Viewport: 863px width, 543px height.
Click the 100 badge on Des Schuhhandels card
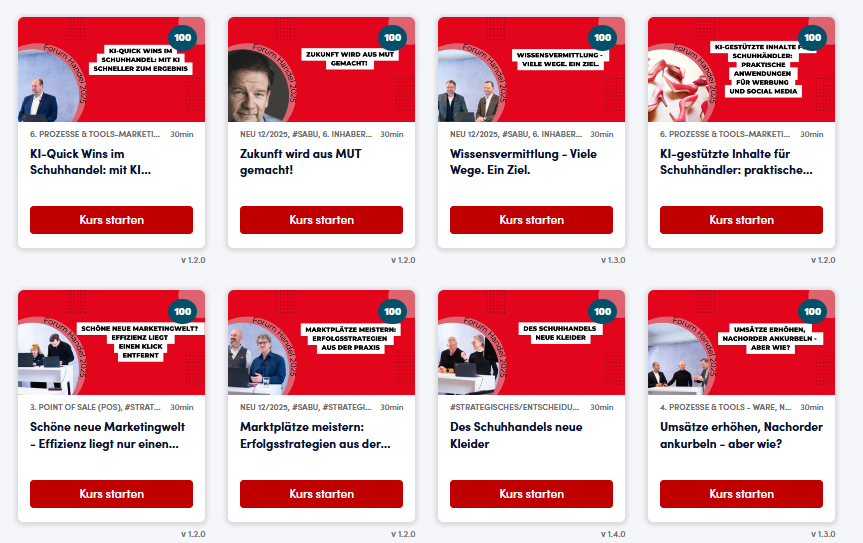(x=602, y=311)
